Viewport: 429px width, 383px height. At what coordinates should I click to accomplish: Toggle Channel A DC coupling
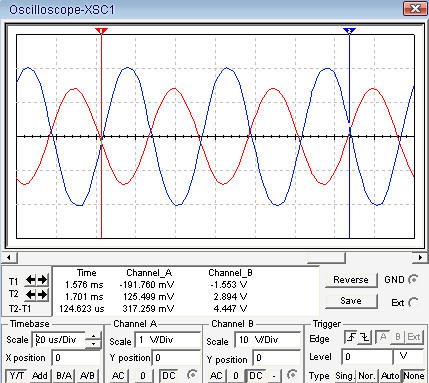point(168,376)
